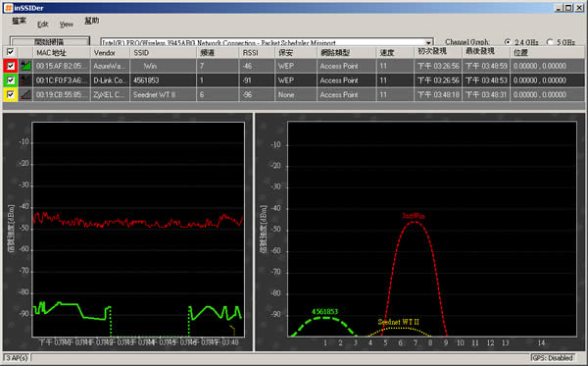The width and height of the screenshot is (588, 366).
Task: Click the GPS: Disabled status panel
Action: coord(553,358)
